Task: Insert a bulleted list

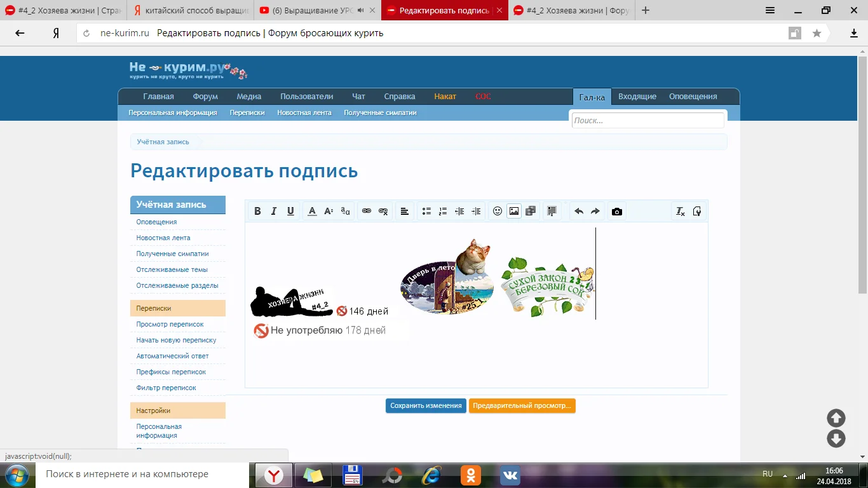Action: coord(426,212)
